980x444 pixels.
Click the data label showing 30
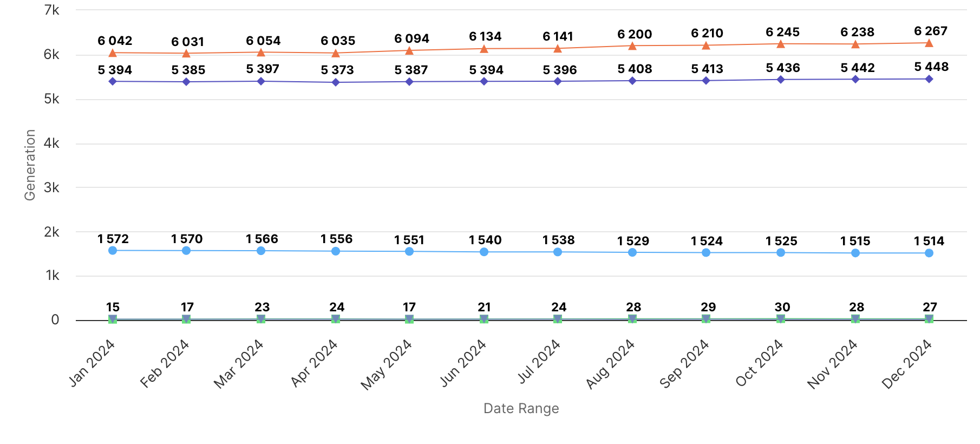782,307
